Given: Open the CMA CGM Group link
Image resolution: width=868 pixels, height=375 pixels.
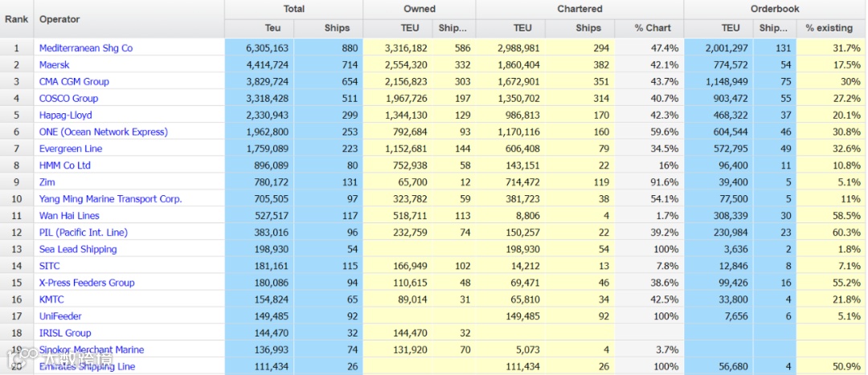Looking at the screenshot, I should coord(74,81).
